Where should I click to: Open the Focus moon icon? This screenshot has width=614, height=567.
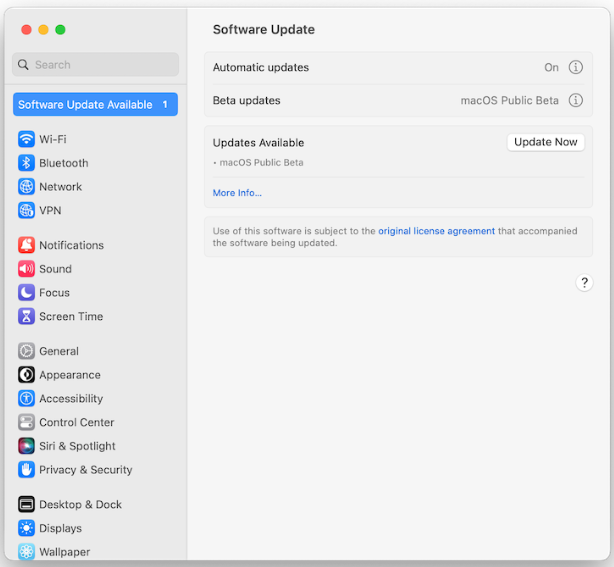[x=26, y=293]
